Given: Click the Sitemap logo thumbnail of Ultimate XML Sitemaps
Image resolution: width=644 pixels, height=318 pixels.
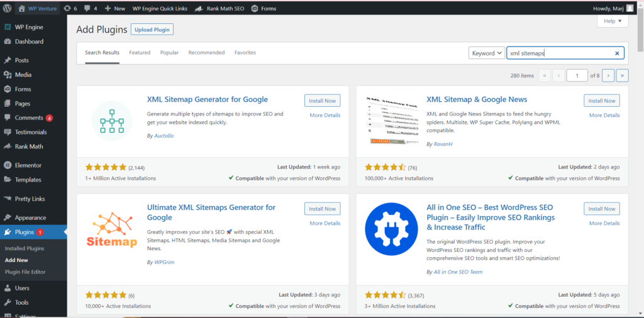Looking at the screenshot, I should 112,229.
